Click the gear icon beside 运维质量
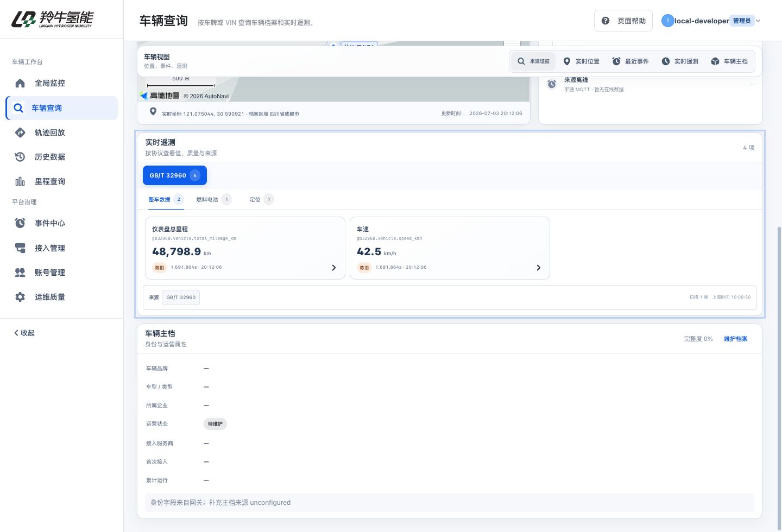This screenshot has width=782, height=532. (20, 297)
